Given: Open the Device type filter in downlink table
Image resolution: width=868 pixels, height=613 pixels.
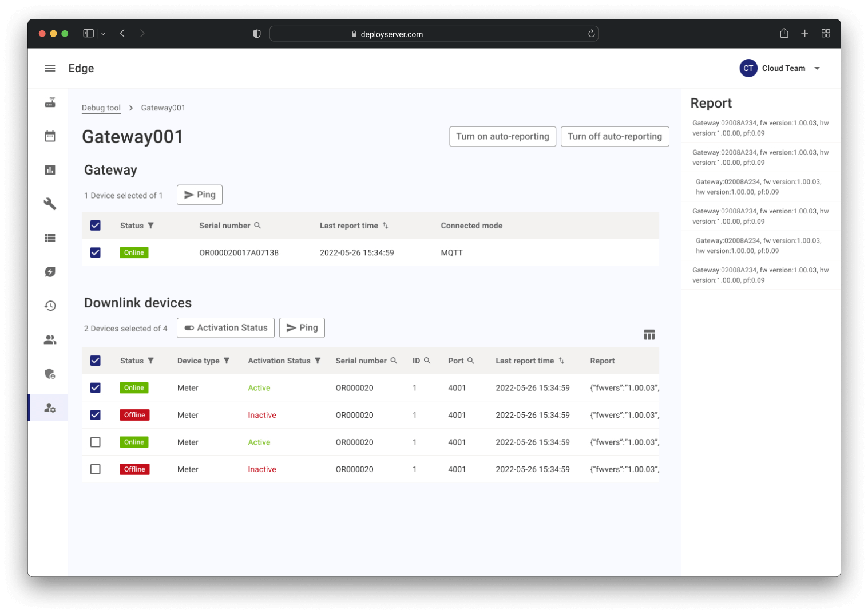Looking at the screenshot, I should coord(227,361).
